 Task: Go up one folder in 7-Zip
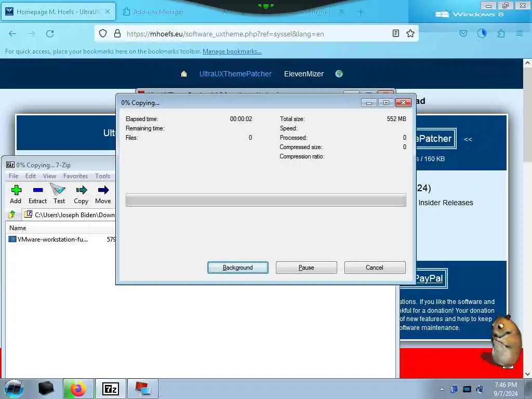(12, 215)
